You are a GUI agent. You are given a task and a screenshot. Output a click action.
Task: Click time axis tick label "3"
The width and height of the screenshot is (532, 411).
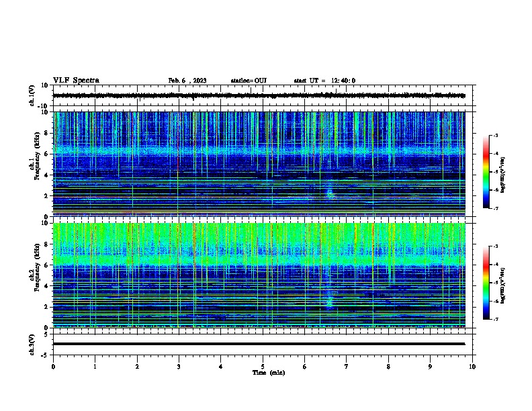point(179,367)
